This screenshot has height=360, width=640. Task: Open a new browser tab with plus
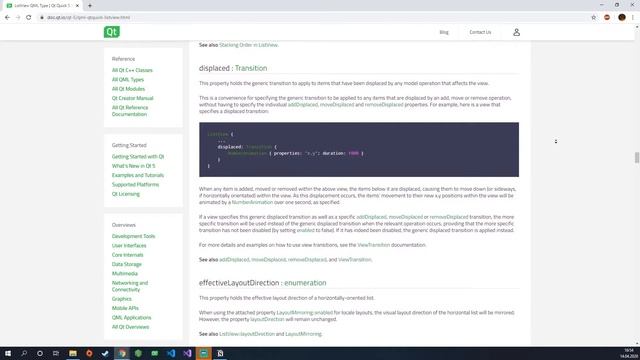click(x=90, y=6)
